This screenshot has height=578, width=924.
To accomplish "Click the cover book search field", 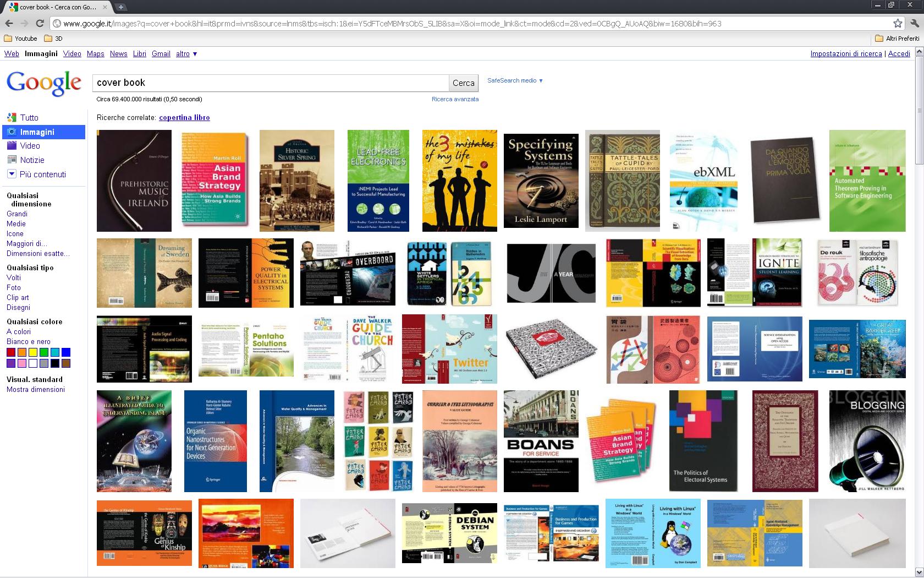I will point(271,83).
